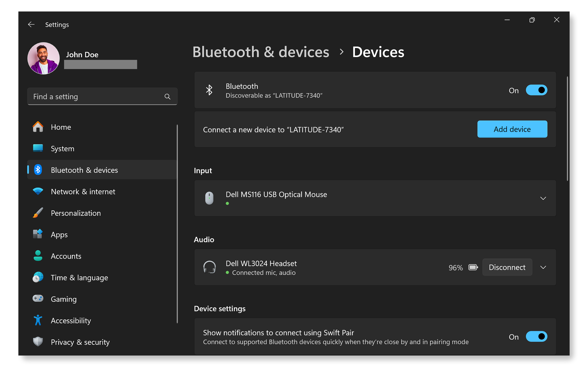Expand Dell MS116 USB Optical Mouse details
The width and height of the screenshot is (588, 367).
543,198
